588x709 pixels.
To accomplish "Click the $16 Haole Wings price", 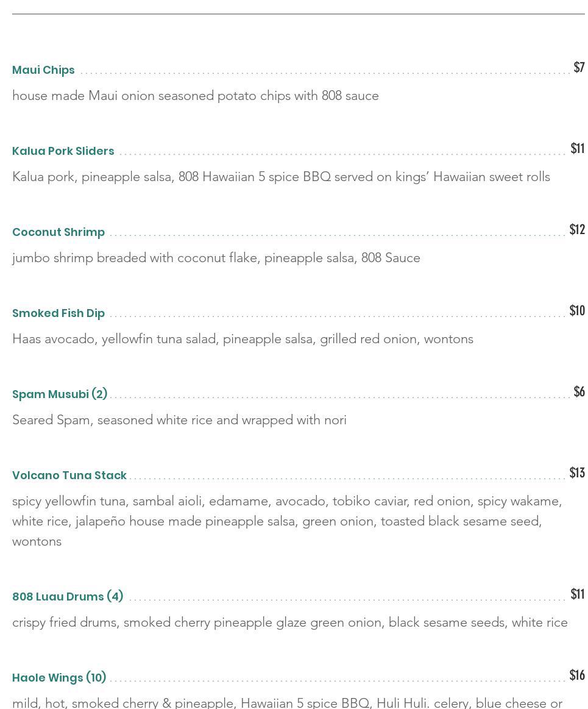I will [x=577, y=675].
